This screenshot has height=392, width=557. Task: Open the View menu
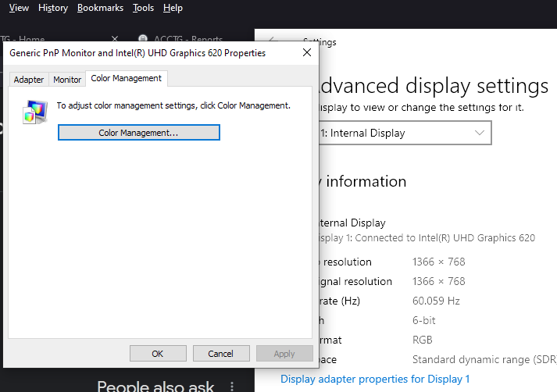(x=19, y=8)
